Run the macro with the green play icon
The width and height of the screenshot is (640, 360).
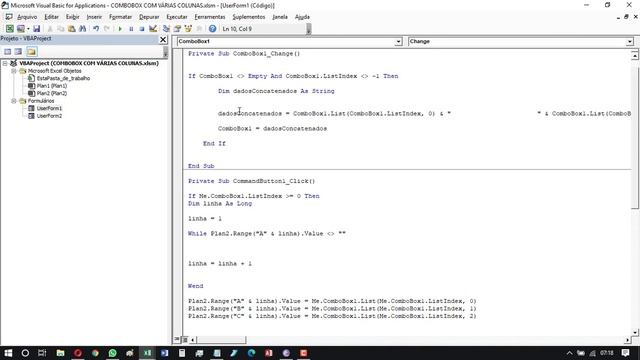tap(120, 29)
